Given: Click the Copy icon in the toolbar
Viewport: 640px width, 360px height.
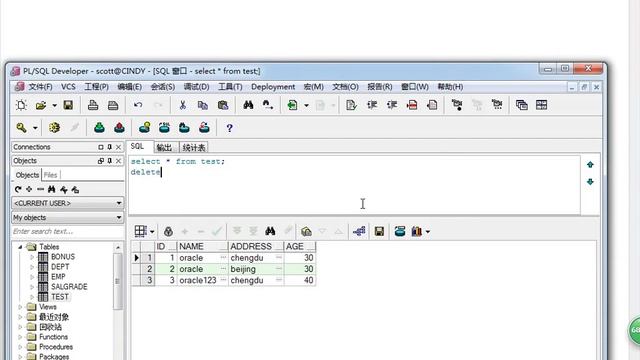Looking at the screenshot, I should [202, 105].
